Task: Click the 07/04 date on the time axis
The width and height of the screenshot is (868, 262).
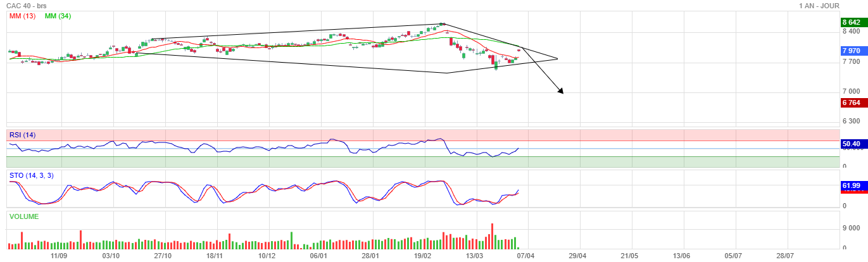Action: coord(525,256)
